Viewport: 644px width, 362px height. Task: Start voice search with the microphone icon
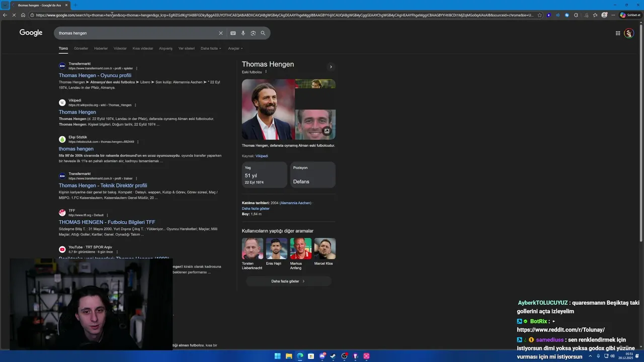[x=243, y=33]
